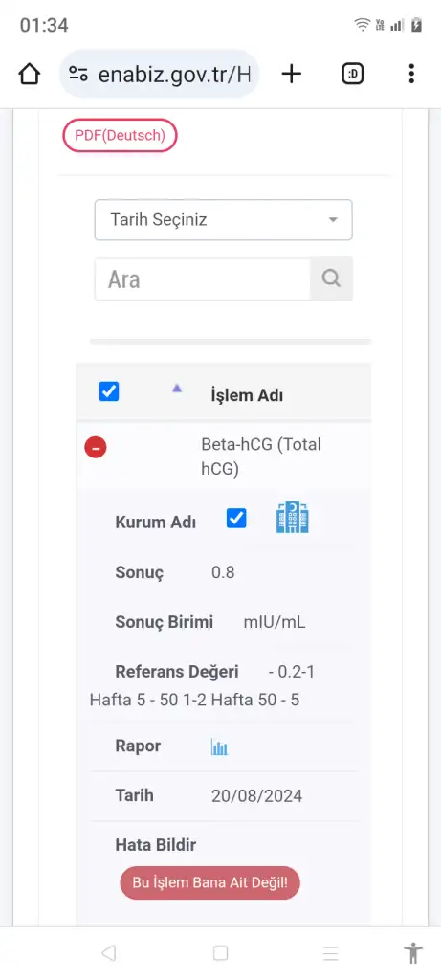Screen dimensions: 441x980
Task: Open a new tab with plus icon
Action: point(291,75)
